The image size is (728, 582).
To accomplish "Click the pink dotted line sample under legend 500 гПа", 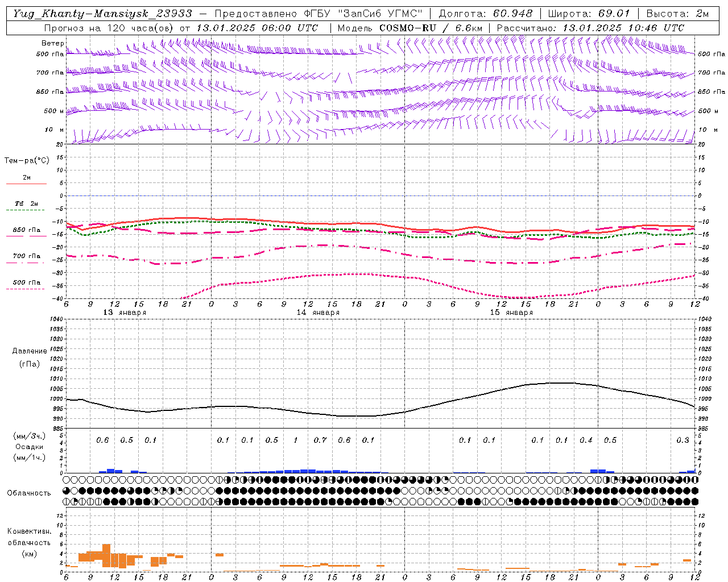I will [x=25, y=289].
